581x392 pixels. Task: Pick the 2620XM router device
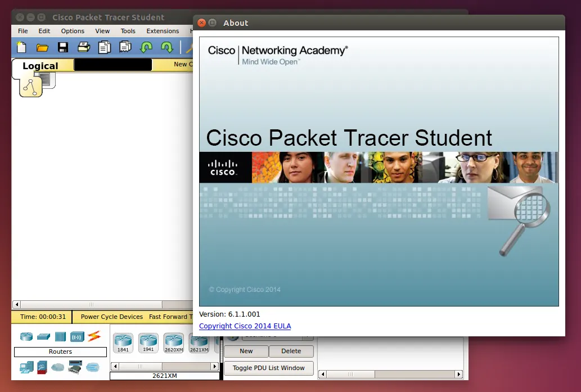coord(173,343)
